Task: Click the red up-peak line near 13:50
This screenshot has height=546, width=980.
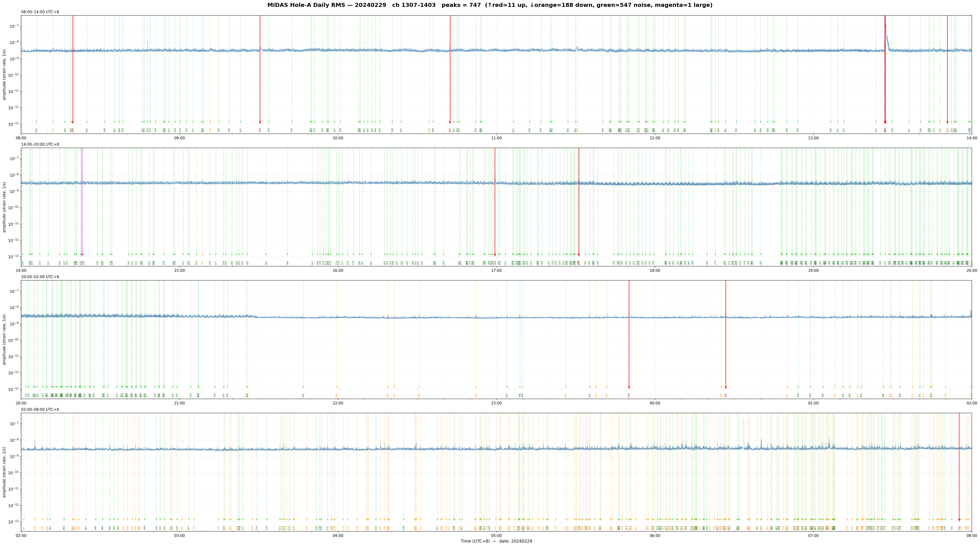Action: (947, 69)
